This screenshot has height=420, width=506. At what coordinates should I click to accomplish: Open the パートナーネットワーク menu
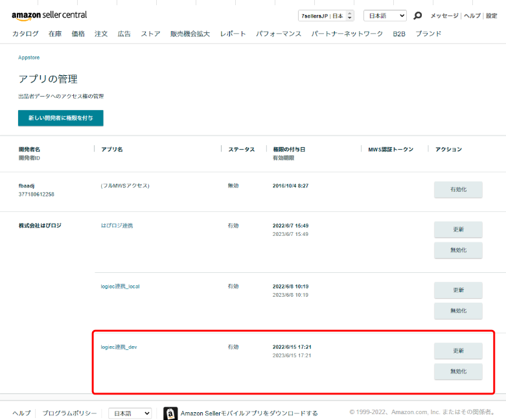pos(347,34)
